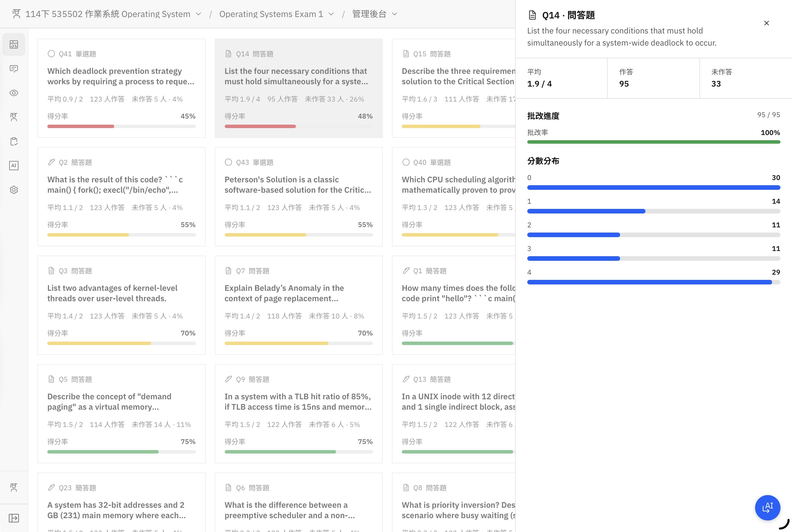Click the score 0 distribution bar

654,188
